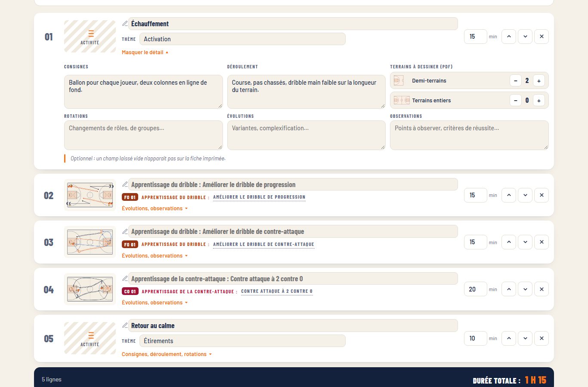Edit the Échauffement title field
The width and height of the screenshot is (588, 387).
(293, 24)
